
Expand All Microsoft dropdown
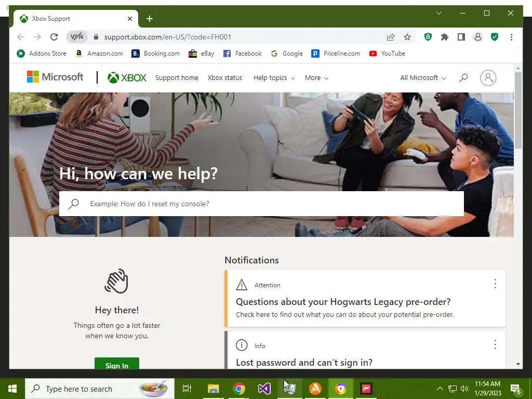pos(423,78)
